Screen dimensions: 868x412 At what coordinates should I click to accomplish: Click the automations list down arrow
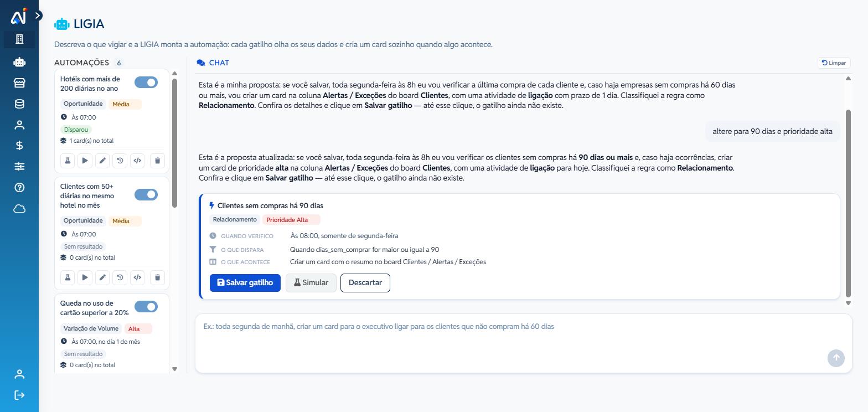175,369
